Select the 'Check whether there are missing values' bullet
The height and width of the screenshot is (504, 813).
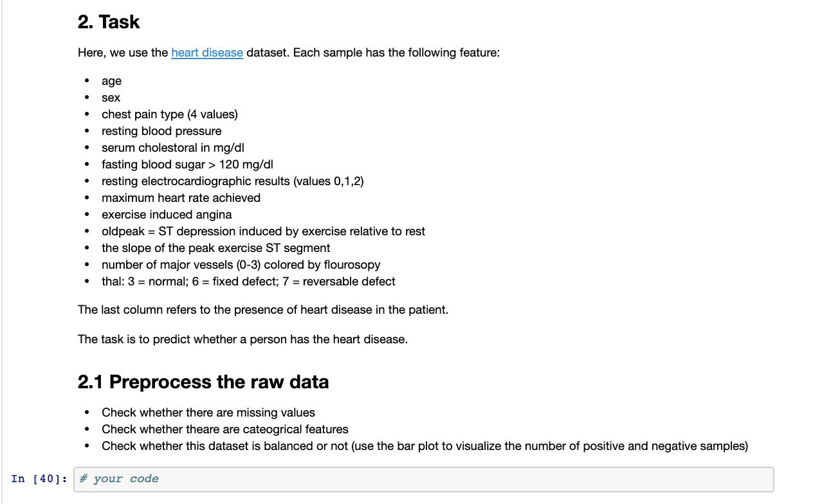(x=208, y=412)
